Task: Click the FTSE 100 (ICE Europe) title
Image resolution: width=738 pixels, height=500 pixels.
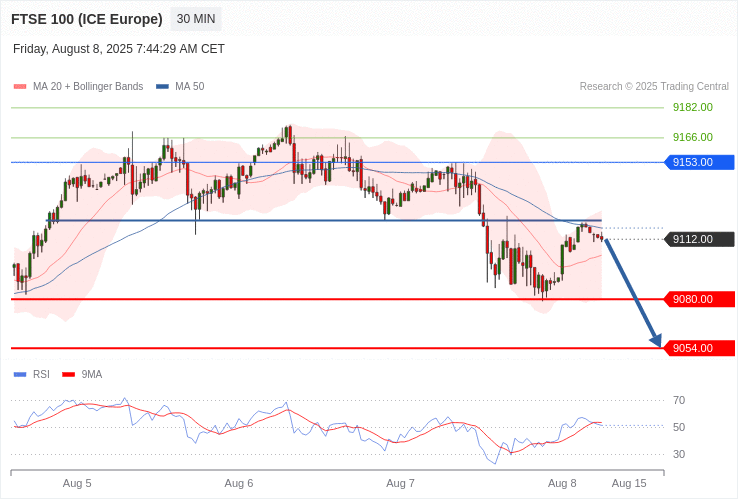Action: pos(87,19)
